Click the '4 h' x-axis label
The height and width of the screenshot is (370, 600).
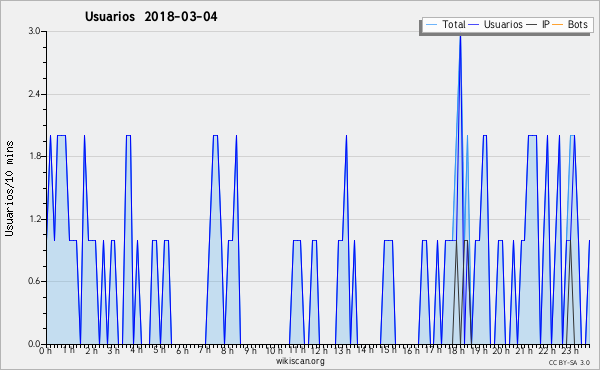tap(137, 350)
